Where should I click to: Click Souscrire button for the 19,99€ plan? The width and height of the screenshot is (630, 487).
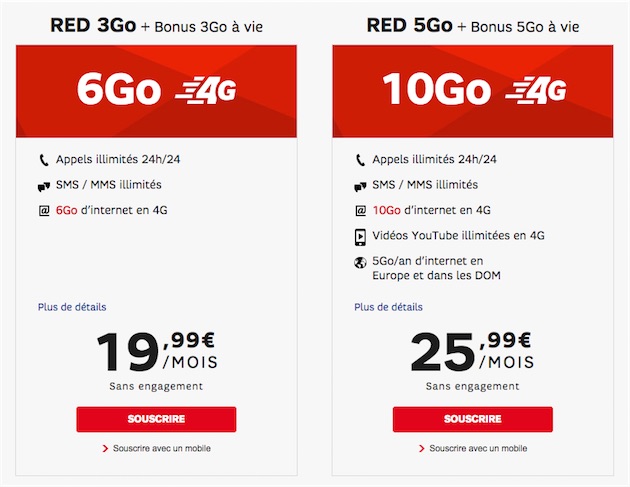[x=156, y=419]
